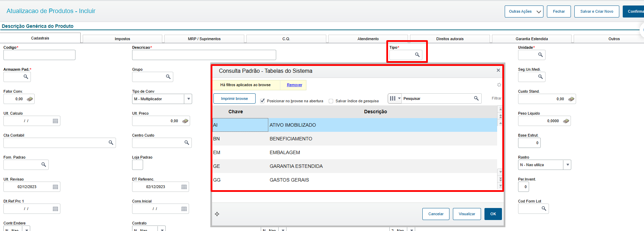Click the Armazem Pad. search icon

[26, 77]
